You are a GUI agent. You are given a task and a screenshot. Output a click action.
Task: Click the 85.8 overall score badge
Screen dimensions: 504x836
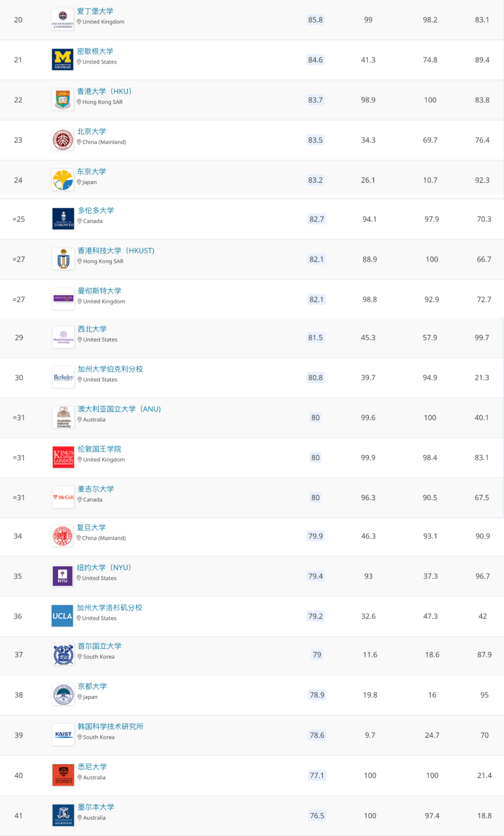tap(315, 20)
